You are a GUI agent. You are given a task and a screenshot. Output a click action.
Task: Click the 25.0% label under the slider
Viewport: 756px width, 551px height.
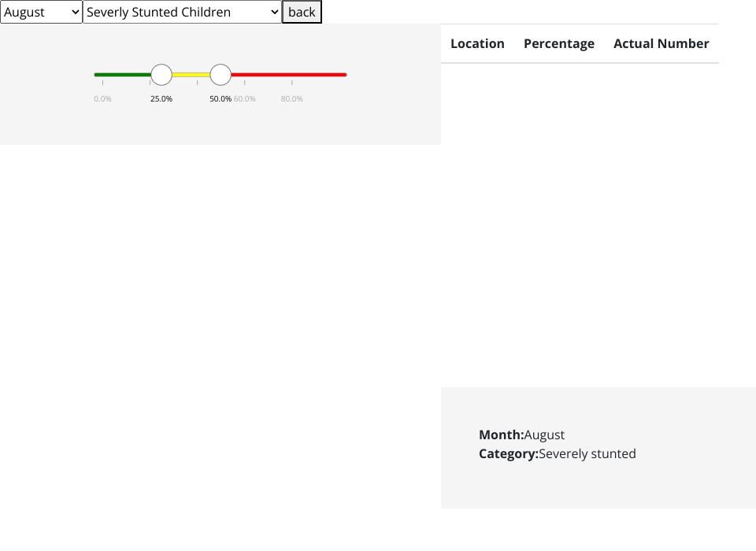pyautogui.click(x=161, y=99)
